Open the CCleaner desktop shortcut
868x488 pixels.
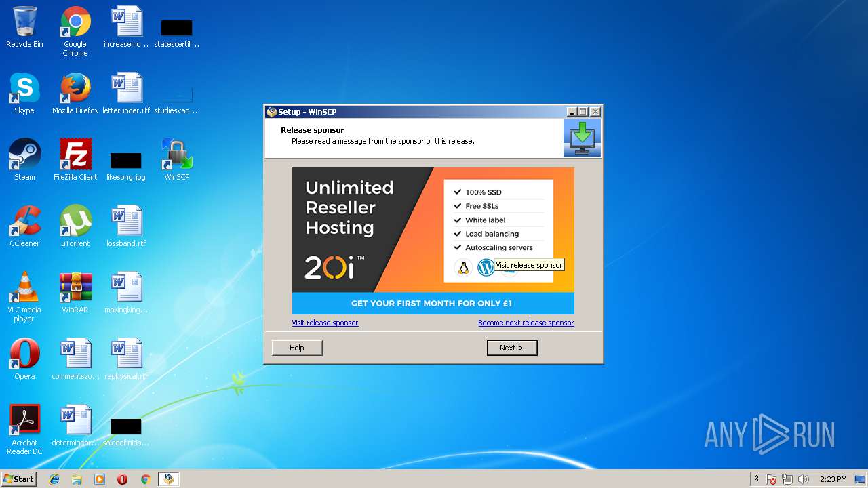[24, 227]
